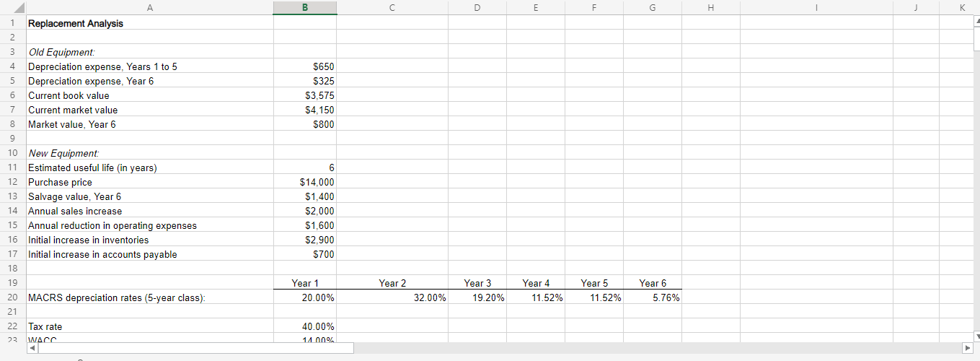Select the 19.20% rate cell

(477, 297)
